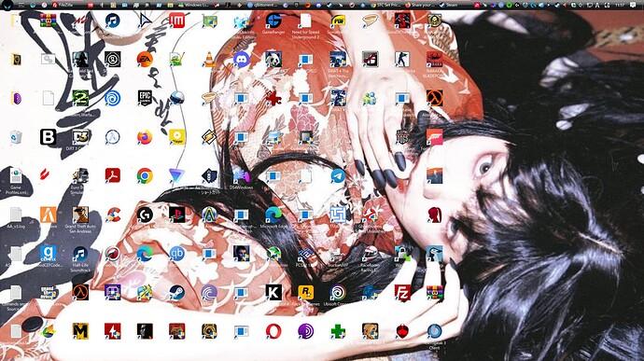Open Telegram desktop shortcut
This screenshot has width=644, height=361.
pos(338,175)
